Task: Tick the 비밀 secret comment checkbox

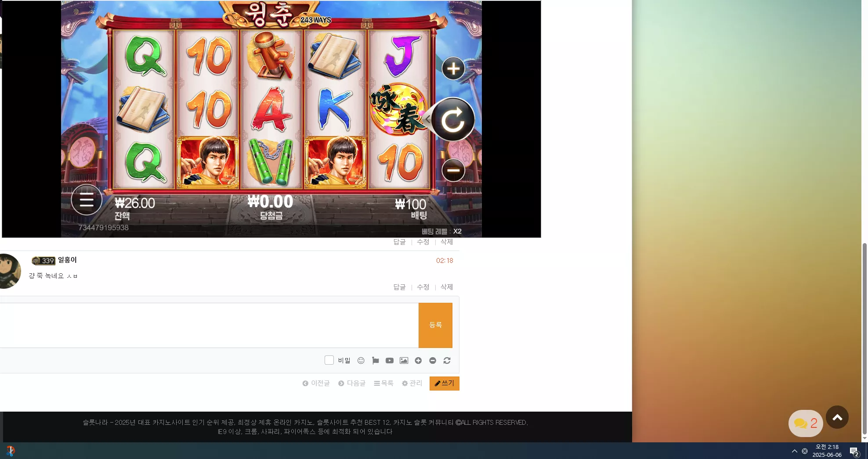Action: (329, 360)
